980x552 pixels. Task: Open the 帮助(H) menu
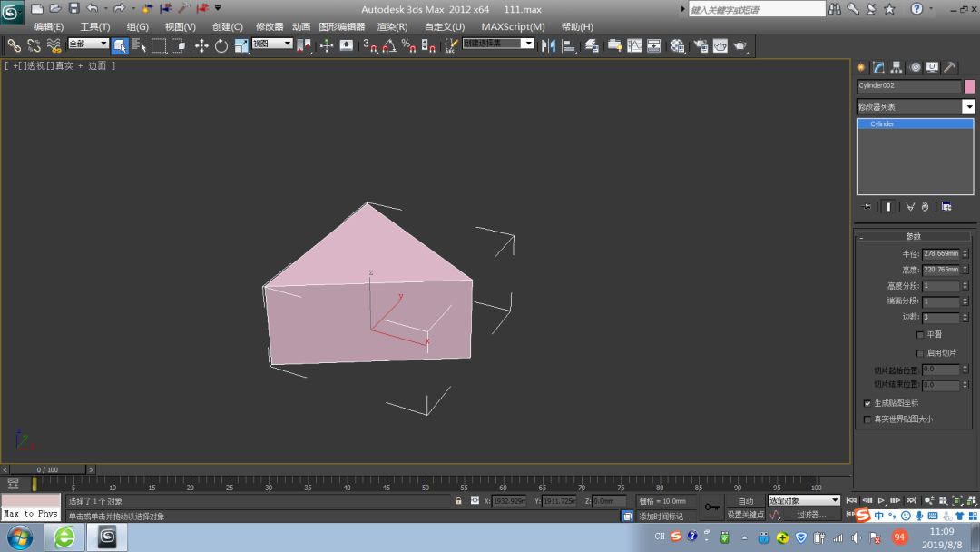[577, 26]
